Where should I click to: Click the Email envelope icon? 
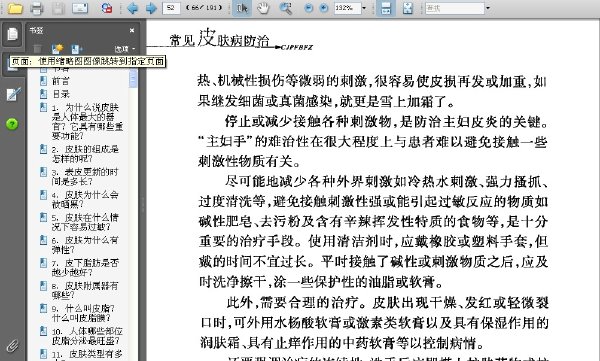[80, 8]
